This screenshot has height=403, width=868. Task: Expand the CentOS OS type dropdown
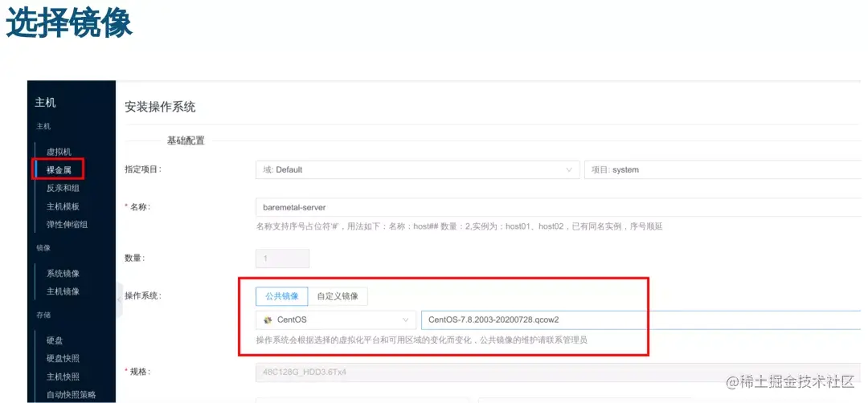(x=335, y=320)
